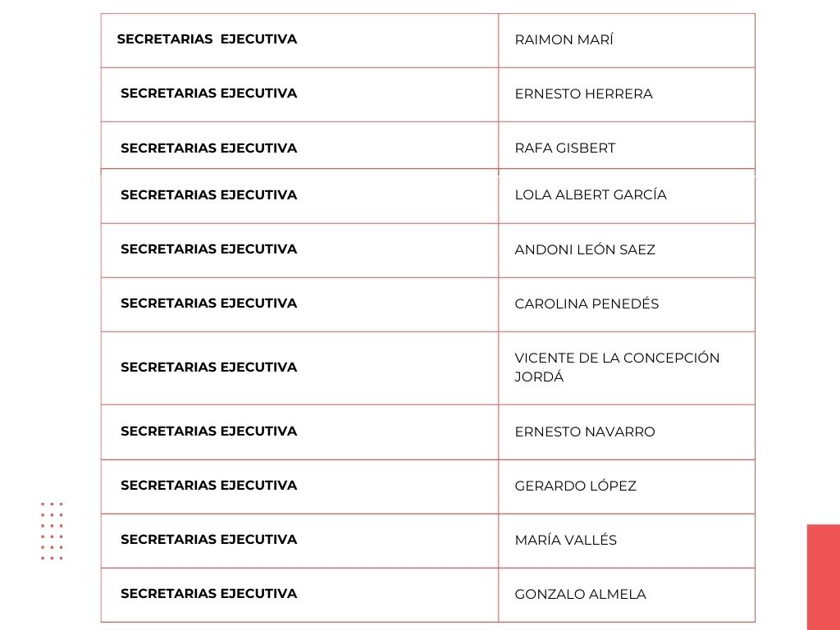
Task: Click on RAFA GISBERT in the table
Action: point(564,148)
